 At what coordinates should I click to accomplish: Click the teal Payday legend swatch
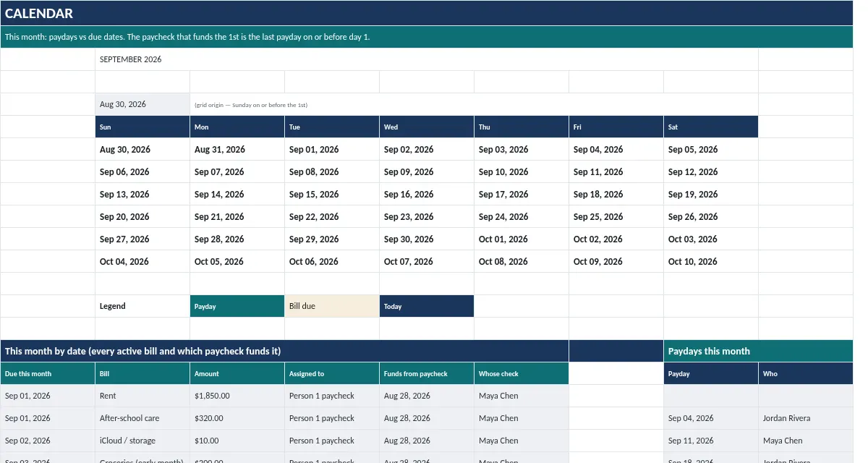(237, 306)
